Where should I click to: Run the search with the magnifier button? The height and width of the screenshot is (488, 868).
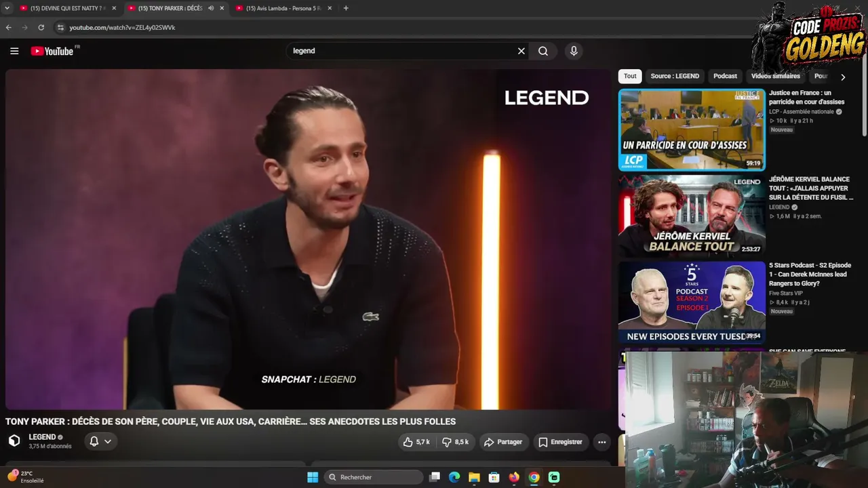(543, 51)
